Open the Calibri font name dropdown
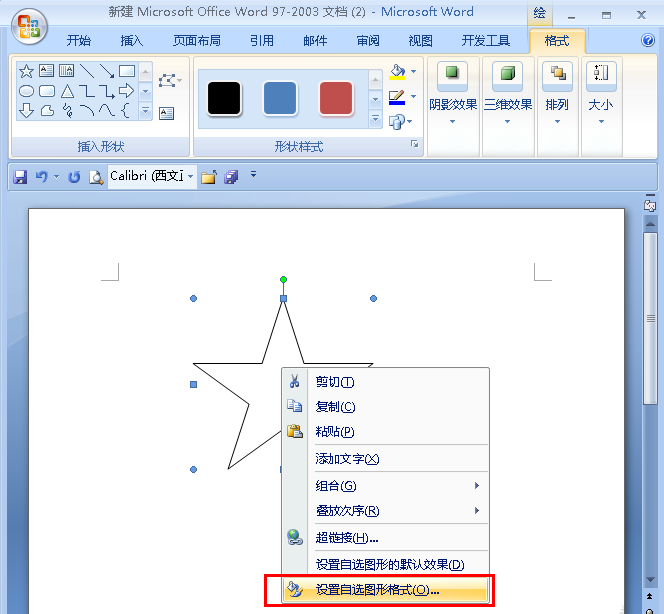 pos(191,176)
